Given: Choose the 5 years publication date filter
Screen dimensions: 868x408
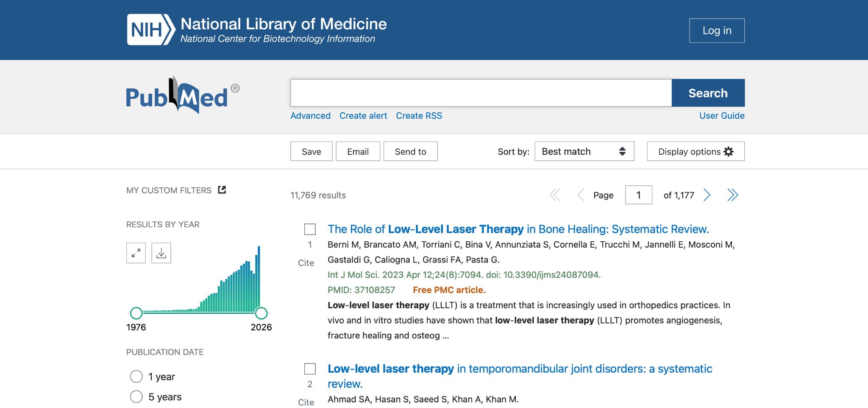Looking at the screenshot, I should pyautogui.click(x=136, y=397).
